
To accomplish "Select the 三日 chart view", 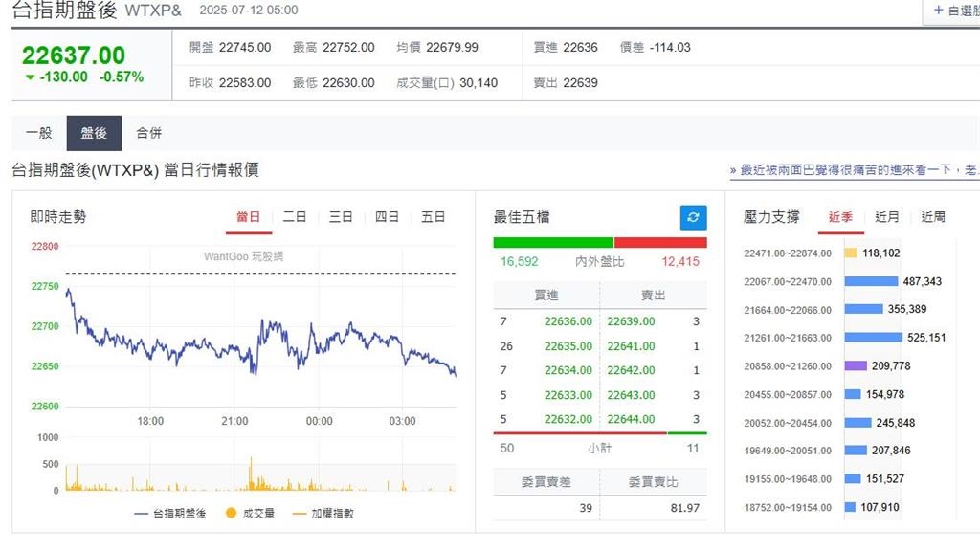I will click(340, 216).
